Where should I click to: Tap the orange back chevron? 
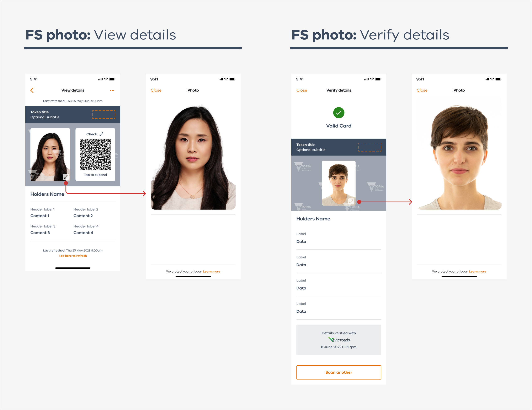32,90
